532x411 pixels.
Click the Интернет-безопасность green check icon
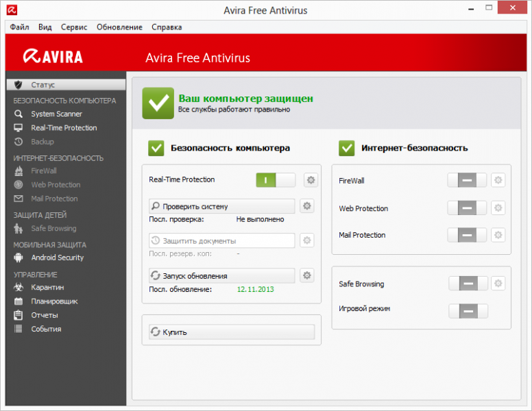coord(347,148)
